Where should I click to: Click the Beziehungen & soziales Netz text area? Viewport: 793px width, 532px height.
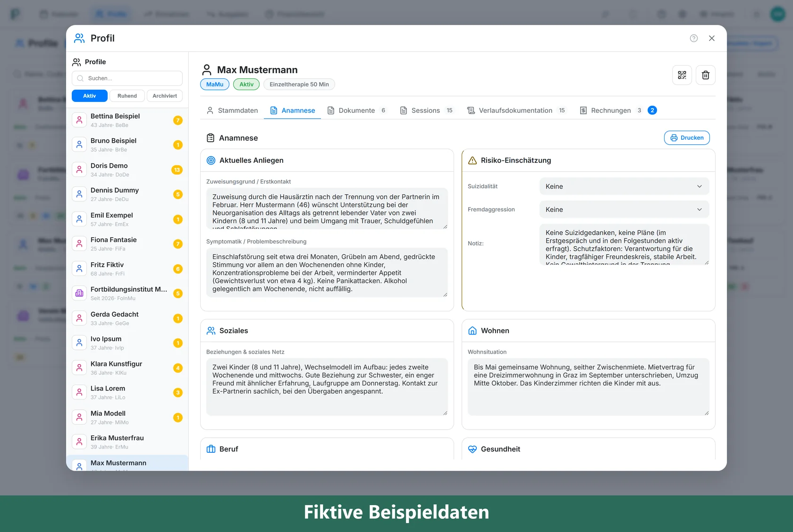pyautogui.click(x=327, y=387)
